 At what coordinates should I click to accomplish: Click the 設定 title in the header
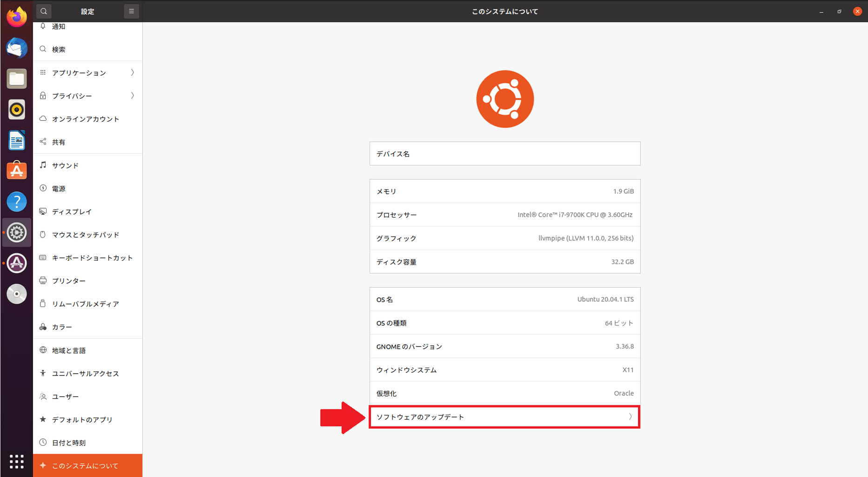pos(87,12)
